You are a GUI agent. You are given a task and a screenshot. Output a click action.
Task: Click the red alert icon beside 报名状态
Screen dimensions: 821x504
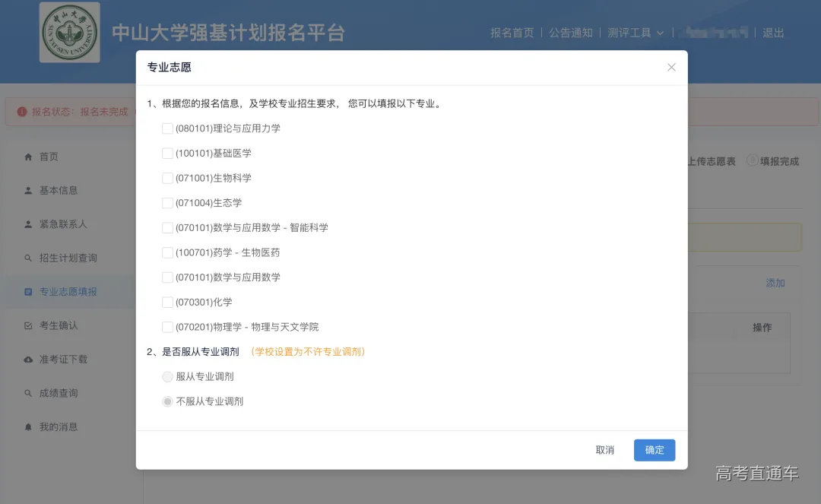[23, 111]
